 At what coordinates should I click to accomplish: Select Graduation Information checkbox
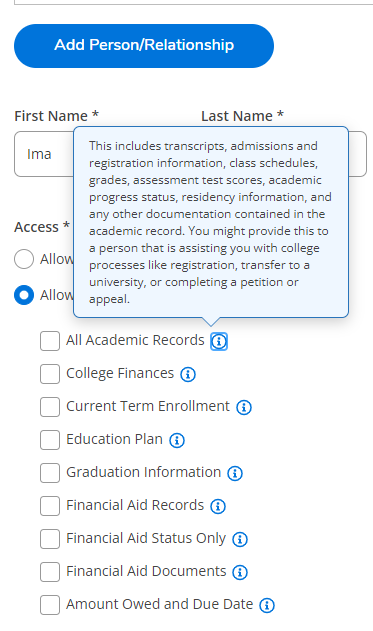tap(50, 473)
